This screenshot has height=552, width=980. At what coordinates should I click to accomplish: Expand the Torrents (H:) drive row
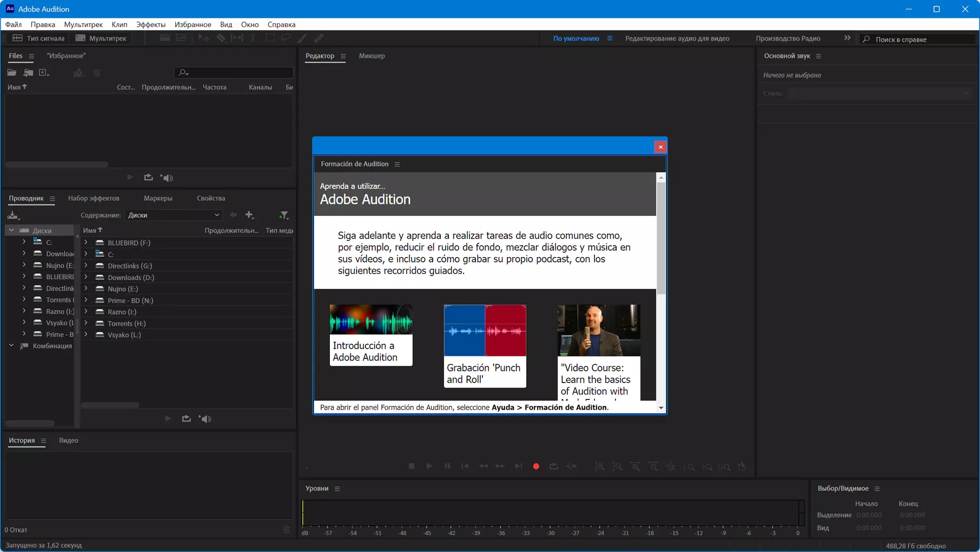[86, 323]
